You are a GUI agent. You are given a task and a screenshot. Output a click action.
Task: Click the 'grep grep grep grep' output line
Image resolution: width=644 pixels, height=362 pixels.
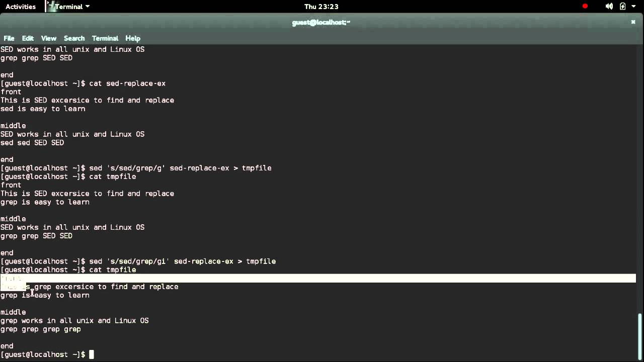click(x=41, y=329)
